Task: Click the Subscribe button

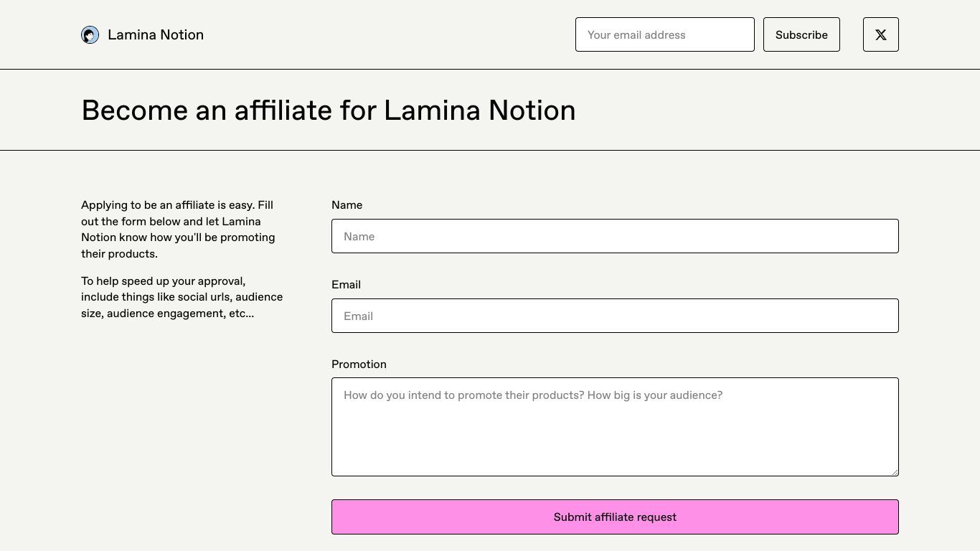Action: (x=801, y=34)
